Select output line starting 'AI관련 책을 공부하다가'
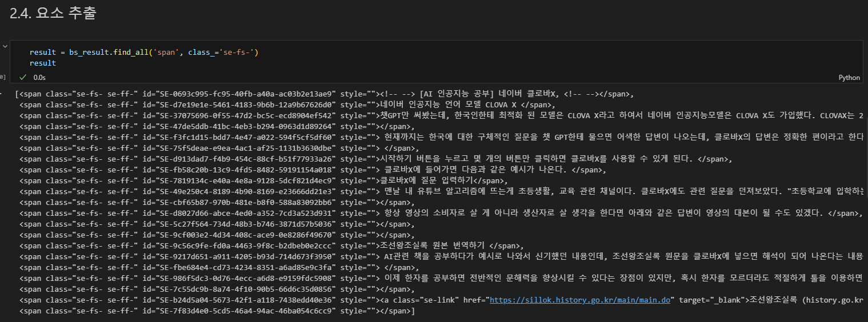Screen dimensions: 868x322 pos(441,257)
